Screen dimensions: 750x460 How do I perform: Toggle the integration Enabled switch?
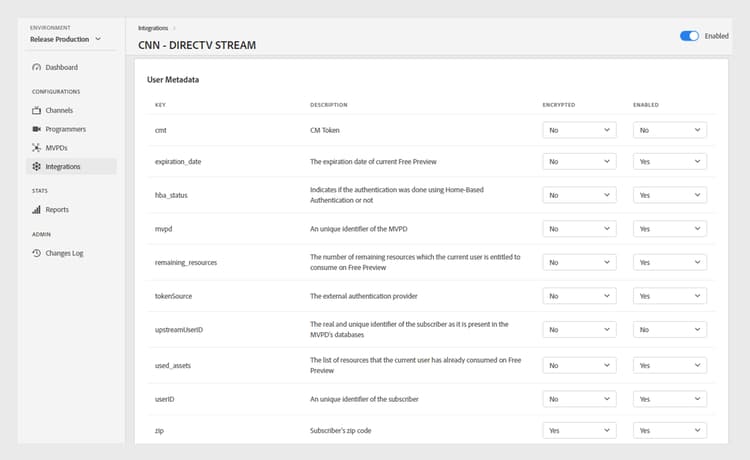689,36
